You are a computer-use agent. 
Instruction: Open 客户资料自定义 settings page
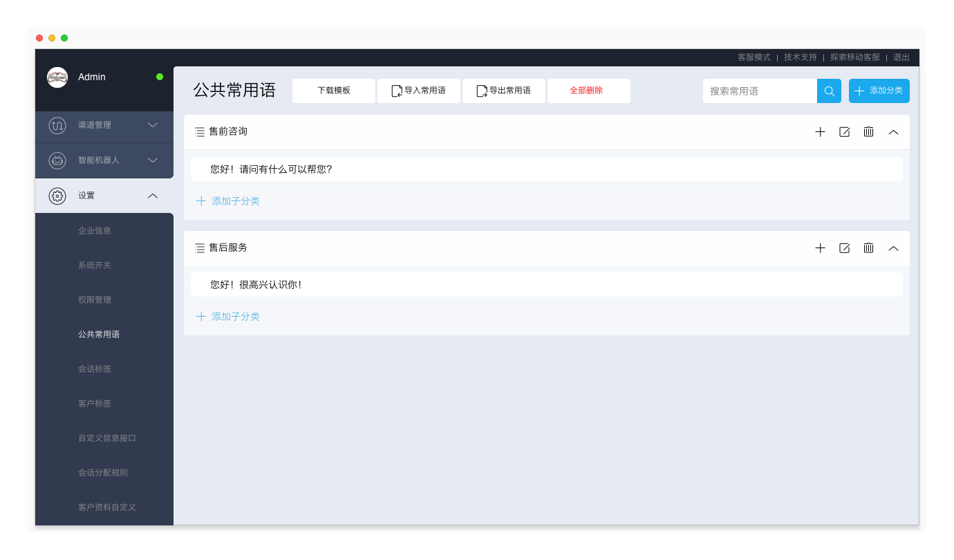pos(107,507)
